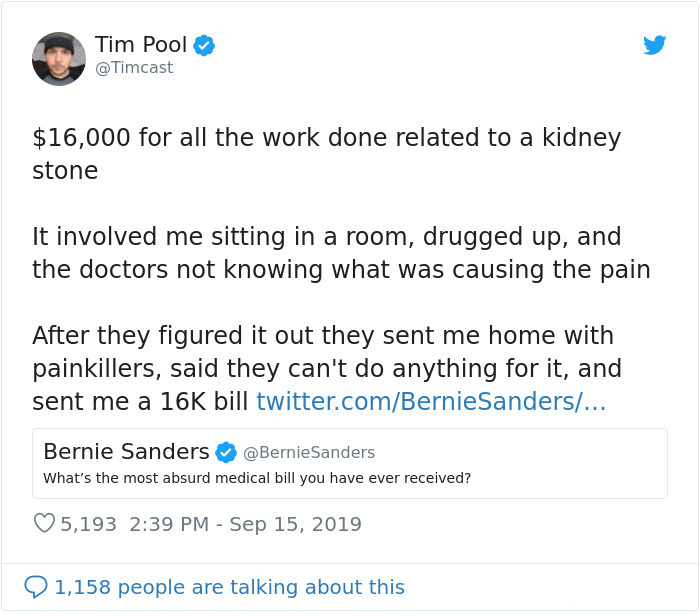This screenshot has width=700, height=612.
Task: Open Tim Pool's profile picture
Action: [59, 59]
